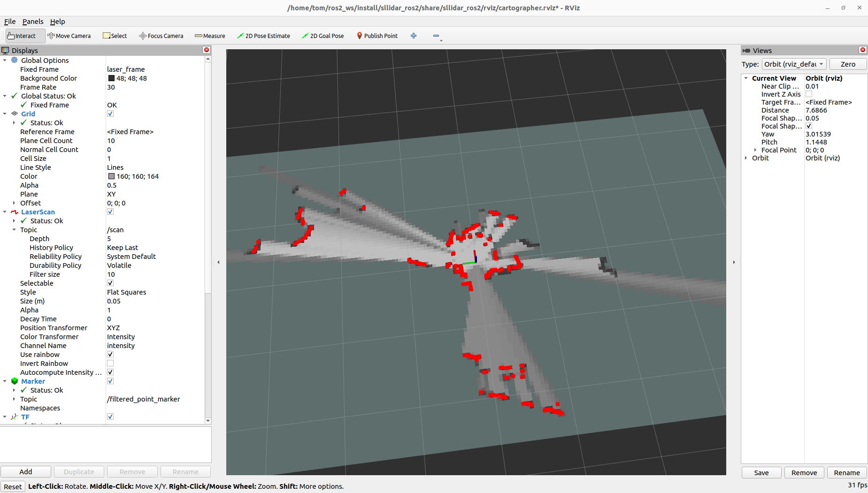868x493 pixels.
Task: Enable the 2D Pose Estimate tool
Action: pos(263,36)
